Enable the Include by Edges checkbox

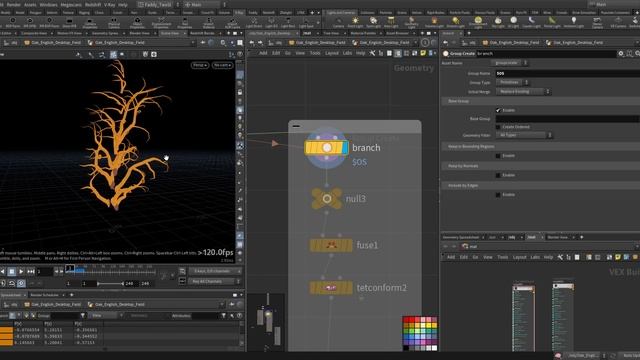pos(498,195)
